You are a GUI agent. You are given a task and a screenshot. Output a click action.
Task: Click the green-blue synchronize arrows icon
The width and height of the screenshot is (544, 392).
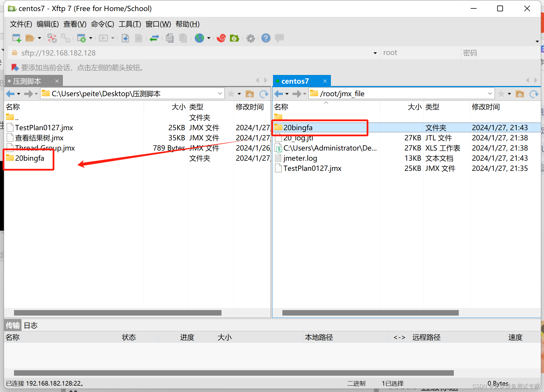coord(154,38)
